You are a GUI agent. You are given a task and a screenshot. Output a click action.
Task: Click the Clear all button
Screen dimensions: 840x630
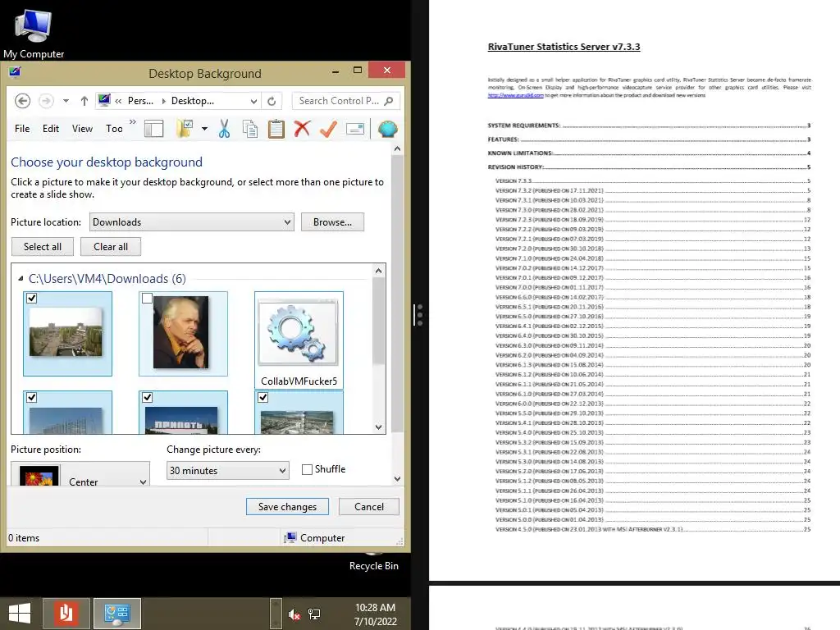(111, 246)
